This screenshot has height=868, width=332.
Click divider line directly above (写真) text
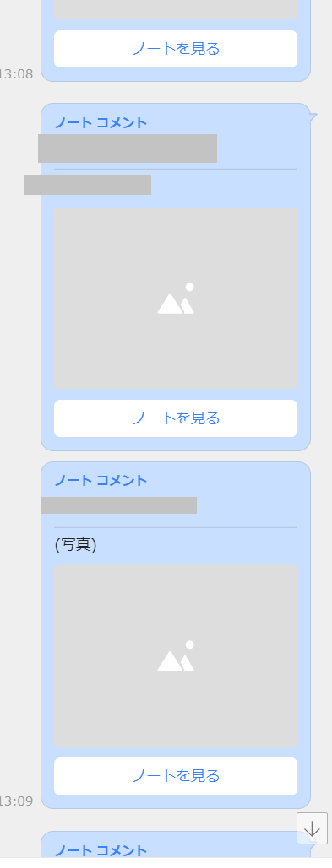[x=176, y=527]
